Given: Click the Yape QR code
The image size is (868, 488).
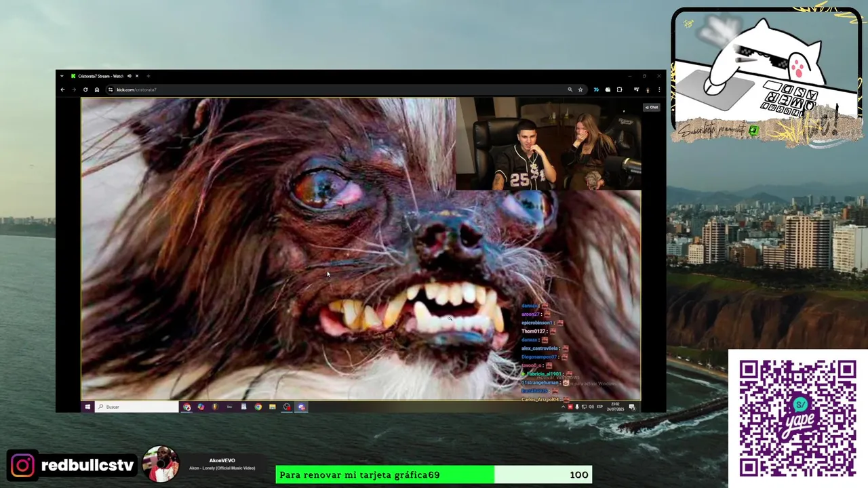Looking at the screenshot, I should click(x=797, y=418).
